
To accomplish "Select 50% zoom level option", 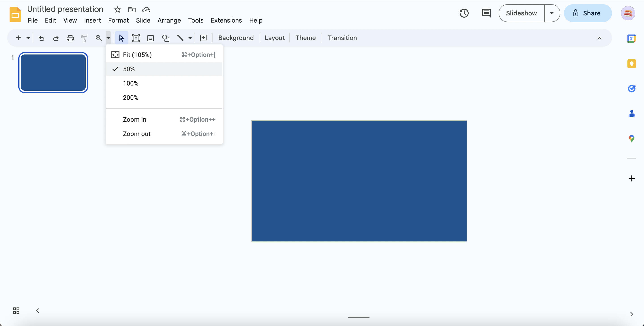I will (129, 69).
